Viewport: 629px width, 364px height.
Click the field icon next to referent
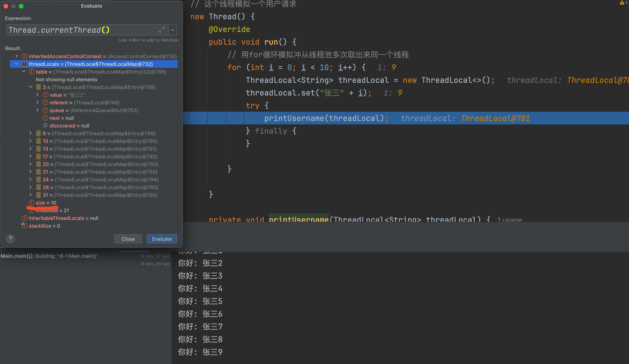45,102
